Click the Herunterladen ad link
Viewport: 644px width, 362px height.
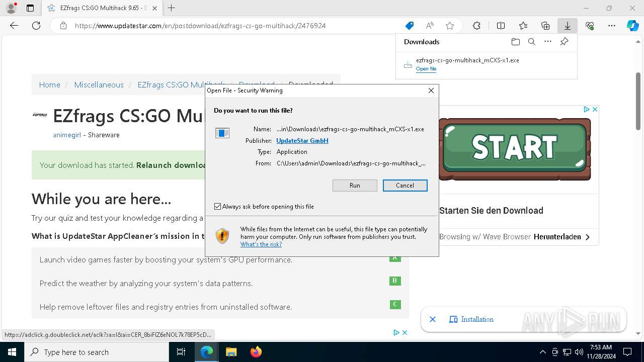(x=562, y=237)
